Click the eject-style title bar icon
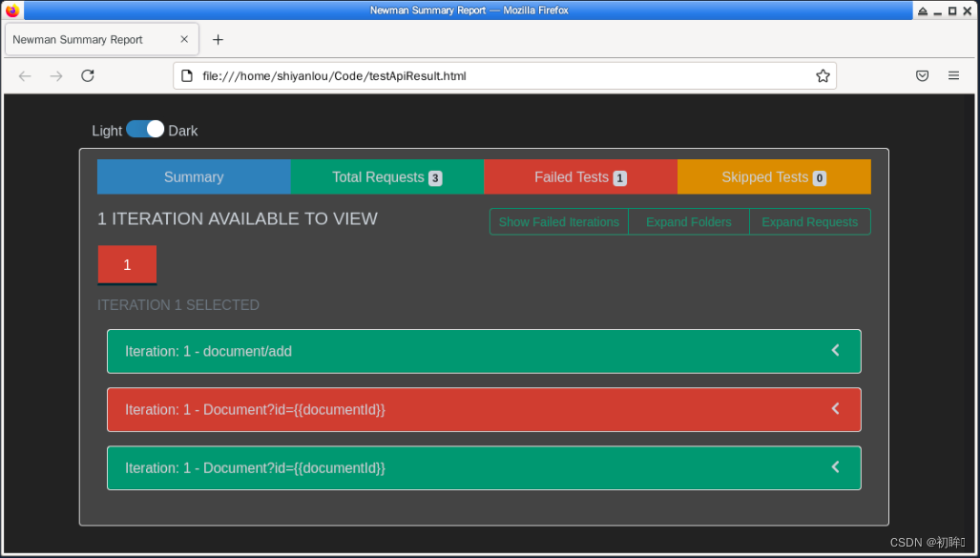980x558 pixels. pos(923,10)
